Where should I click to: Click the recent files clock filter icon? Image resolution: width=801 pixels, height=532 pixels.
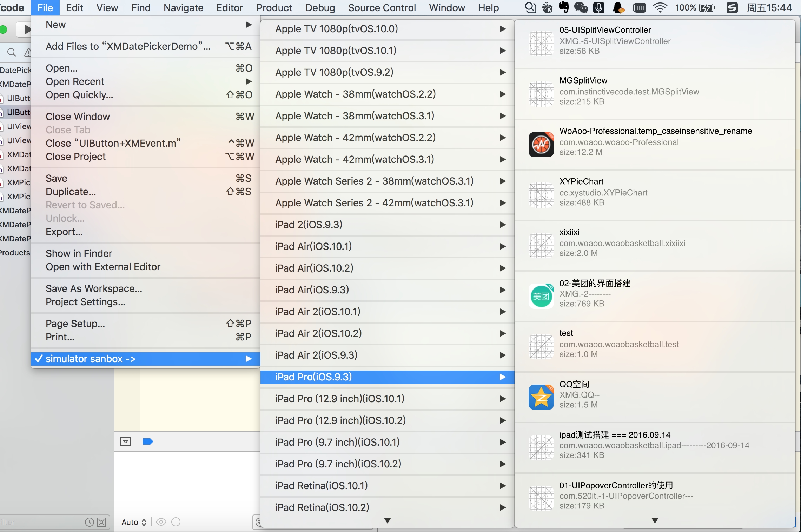point(90,522)
